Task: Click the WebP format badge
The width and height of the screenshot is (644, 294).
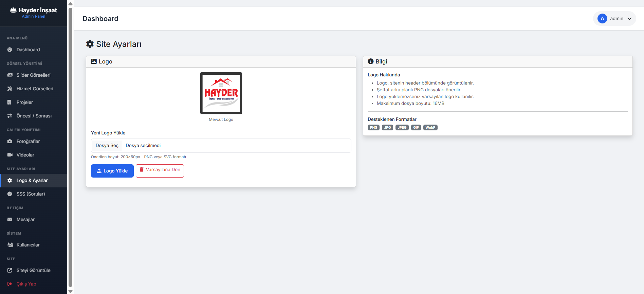Action: coord(430,128)
